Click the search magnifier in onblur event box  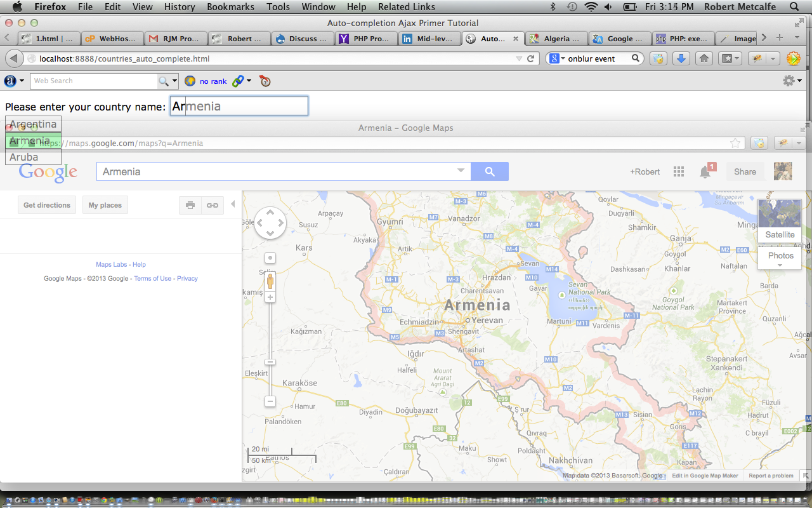(x=636, y=58)
